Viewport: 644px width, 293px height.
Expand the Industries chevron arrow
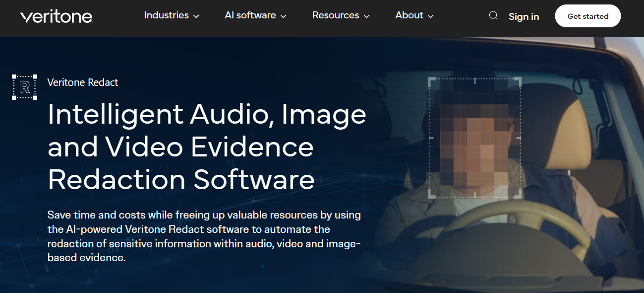click(x=196, y=16)
